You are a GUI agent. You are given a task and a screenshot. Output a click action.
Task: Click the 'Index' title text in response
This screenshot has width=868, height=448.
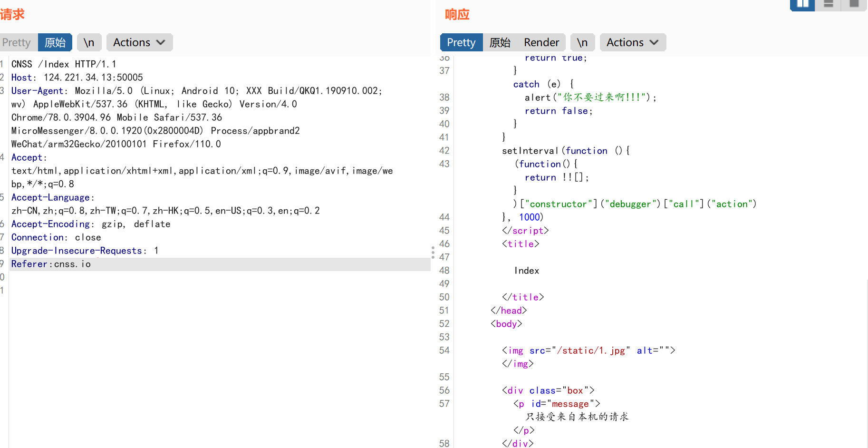527,271
